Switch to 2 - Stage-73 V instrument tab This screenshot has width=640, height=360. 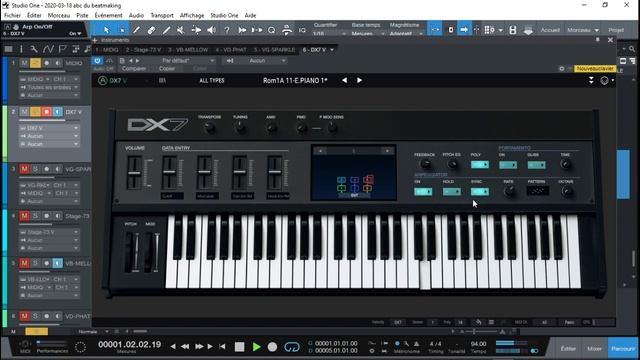[x=143, y=50]
